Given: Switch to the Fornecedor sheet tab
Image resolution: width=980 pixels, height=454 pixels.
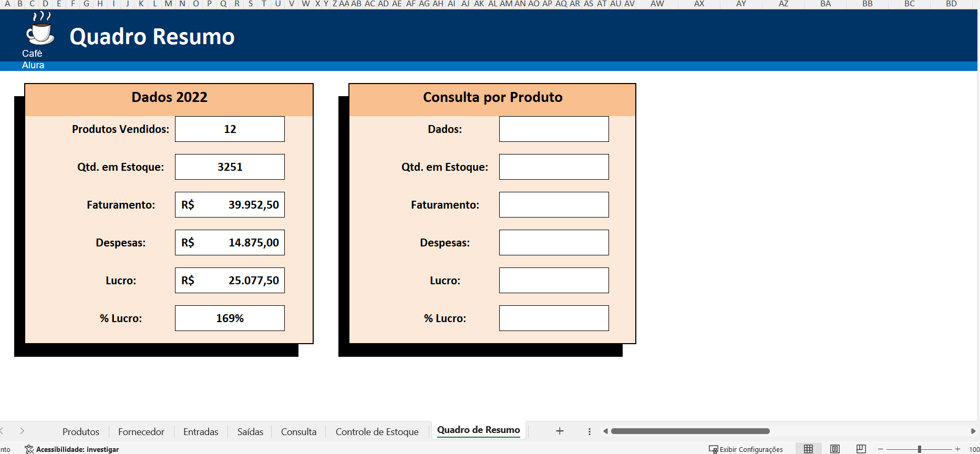Looking at the screenshot, I should pyautogui.click(x=141, y=431).
